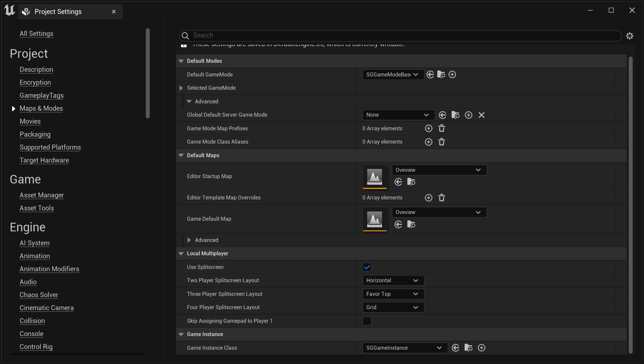Click the Overview Editor Startup Map thumbnail
644x364 pixels.
tap(375, 176)
